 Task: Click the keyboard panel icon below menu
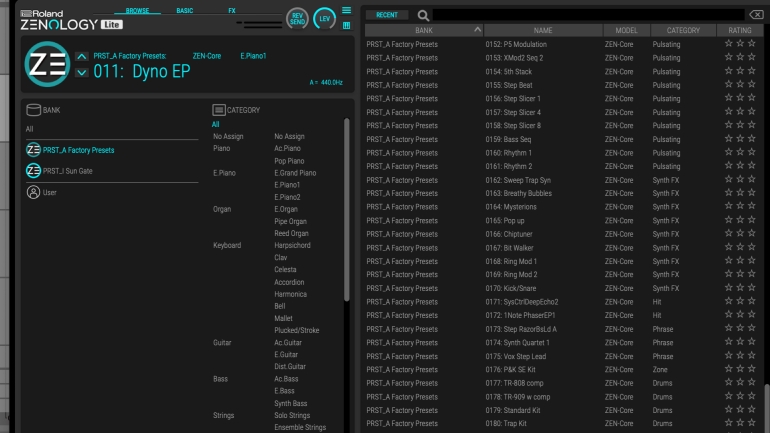coord(346,25)
